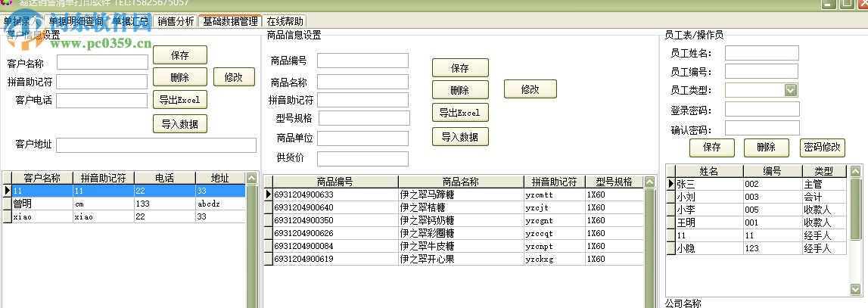This screenshot has width=868, height=308.
Task: Click employee table scroll down arrow
Action: [856, 289]
